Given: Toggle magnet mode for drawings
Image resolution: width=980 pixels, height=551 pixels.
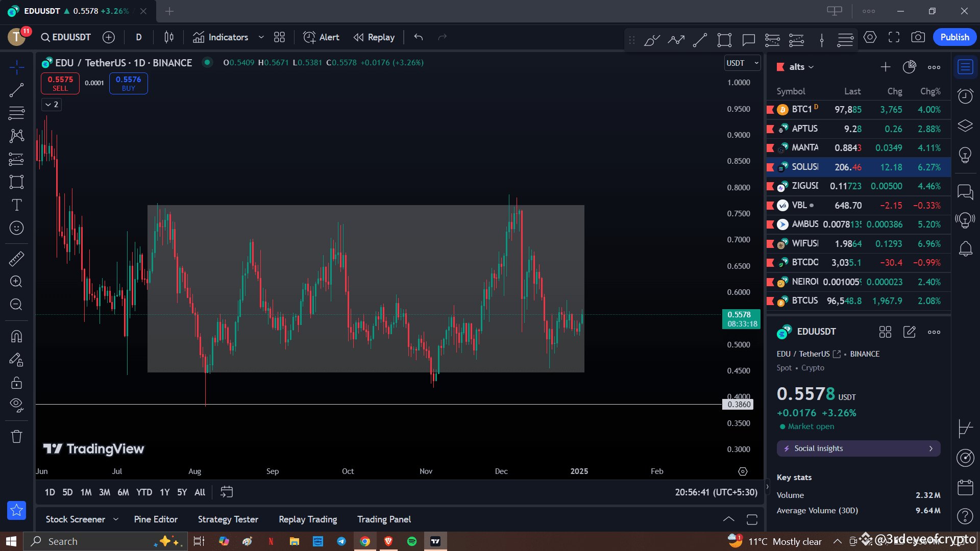Looking at the screenshot, I should coord(16,336).
